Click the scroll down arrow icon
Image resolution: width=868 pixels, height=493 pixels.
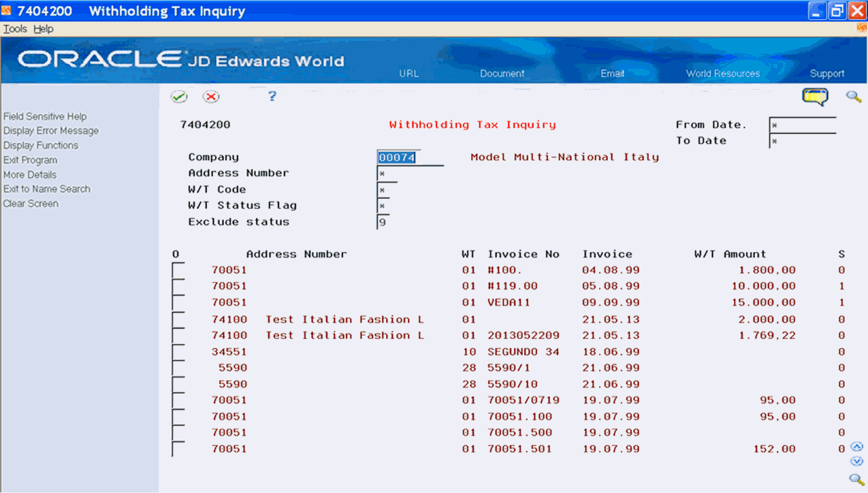[x=857, y=461]
